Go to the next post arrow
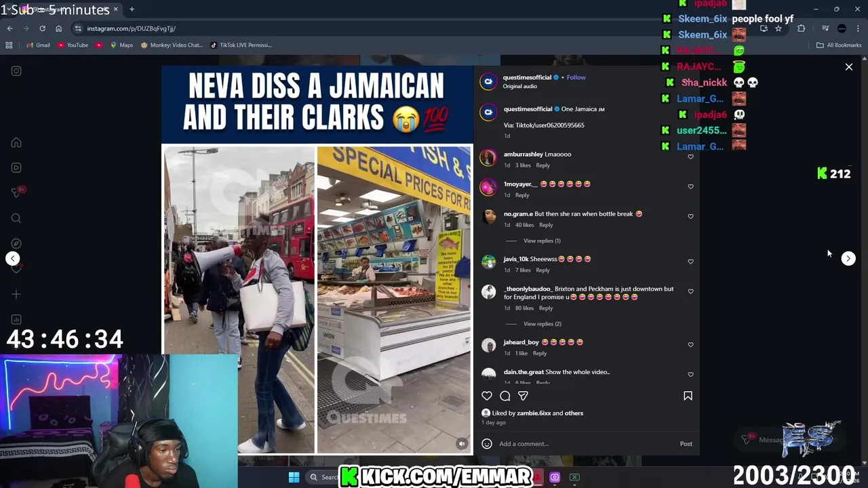The image size is (868, 488). [x=848, y=258]
